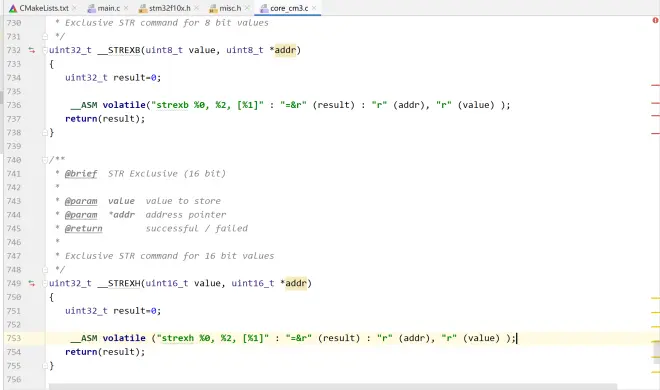Click the CMake triangle icon on first tab

point(13,8)
